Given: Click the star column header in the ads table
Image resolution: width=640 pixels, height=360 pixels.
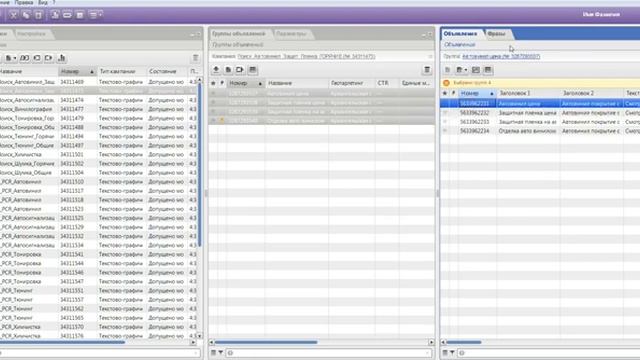Looking at the screenshot, I should coord(445,93).
